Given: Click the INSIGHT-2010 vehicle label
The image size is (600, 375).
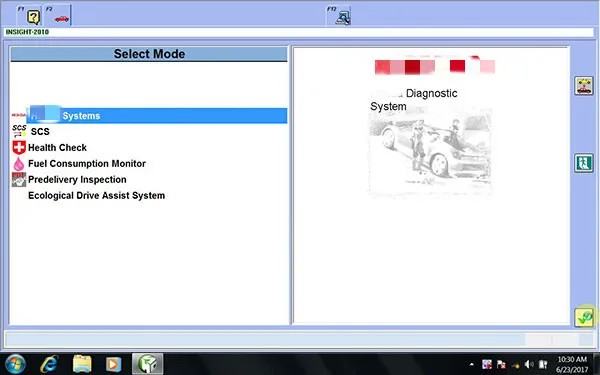Looking at the screenshot, I should click(27, 32).
